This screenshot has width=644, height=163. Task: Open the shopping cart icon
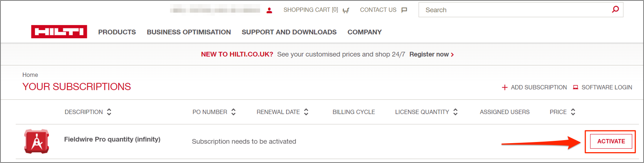[346, 10]
